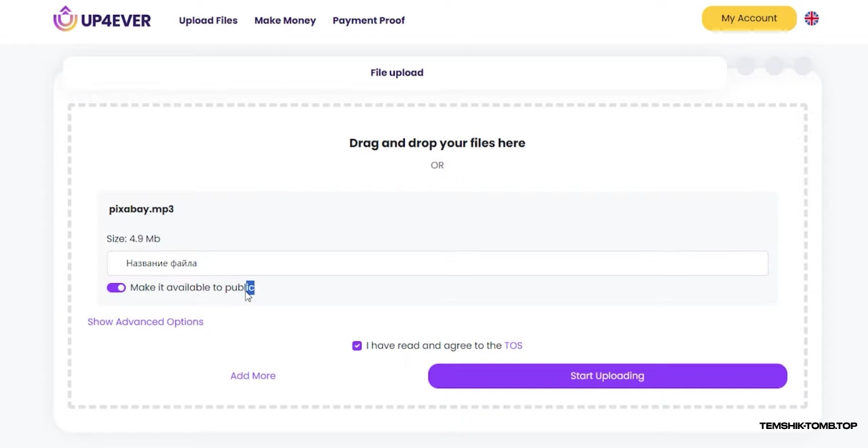
Task: Click the leftmost grey dot above the upload panel
Action: [746, 66]
